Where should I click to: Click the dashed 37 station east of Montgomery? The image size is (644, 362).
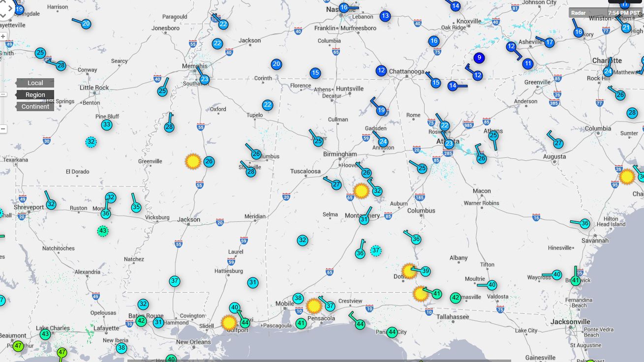[x=376, y=250]
